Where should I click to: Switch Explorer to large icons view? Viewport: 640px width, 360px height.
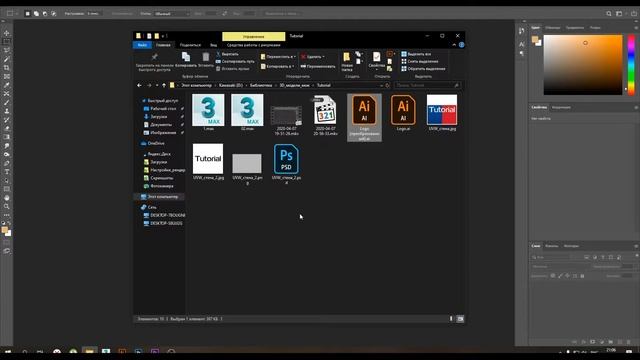coord(460,319)
